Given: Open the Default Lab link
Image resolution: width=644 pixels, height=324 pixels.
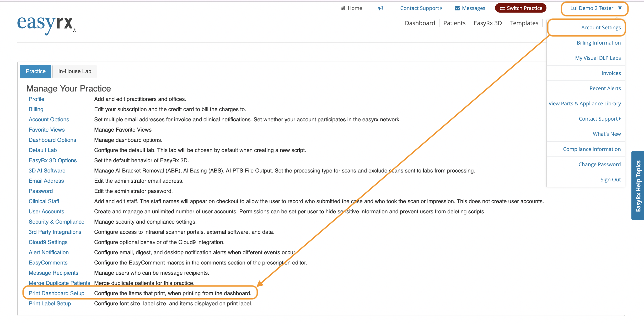Looking at the screenshot, I should pyautogui.click(x=43, y=150).
